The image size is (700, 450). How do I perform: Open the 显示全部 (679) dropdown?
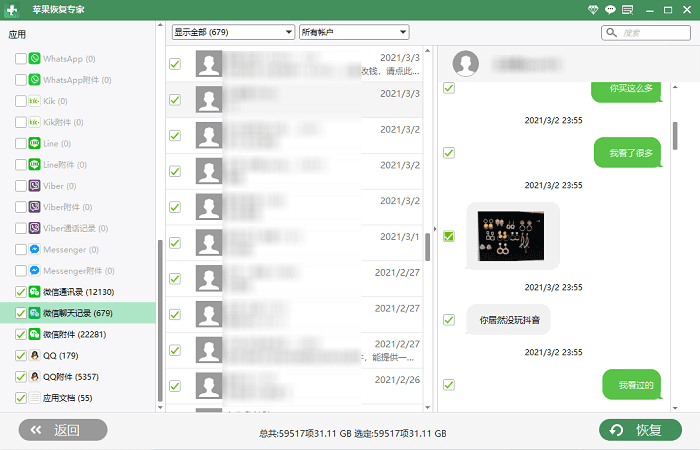pyautogui.click(x=233, y=32)
